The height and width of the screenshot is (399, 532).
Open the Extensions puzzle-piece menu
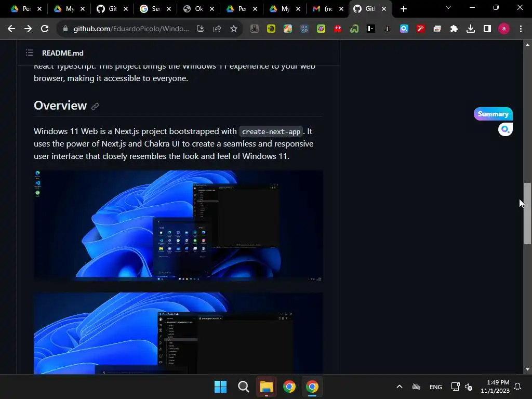click(x=454, y=29)
